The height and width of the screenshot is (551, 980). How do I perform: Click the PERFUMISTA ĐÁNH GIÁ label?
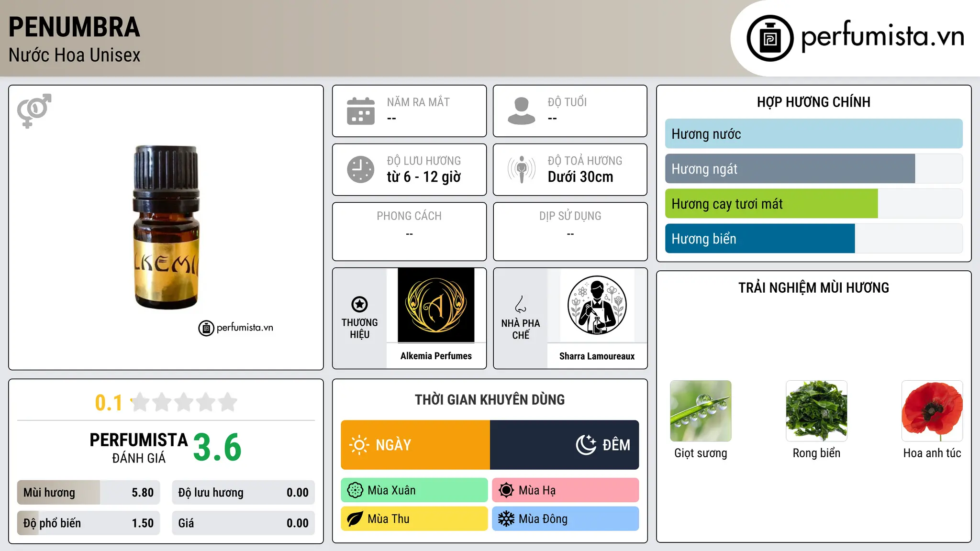(139, 448)
